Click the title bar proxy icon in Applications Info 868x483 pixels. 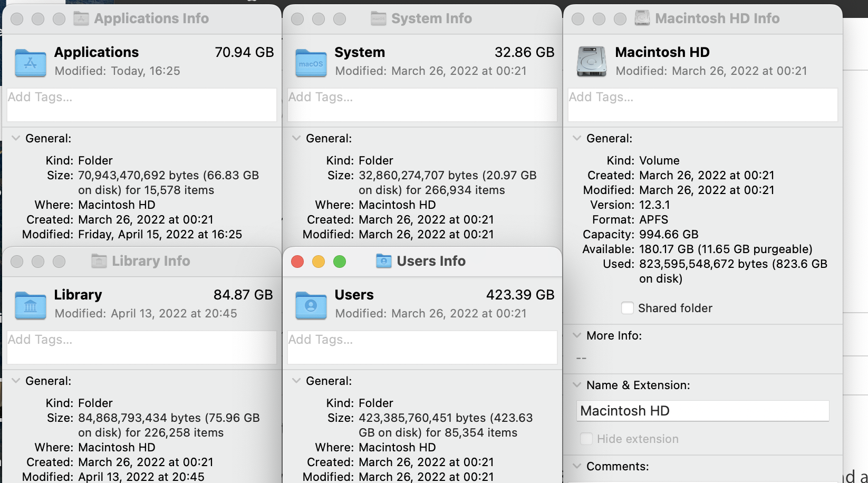click(81, 18)
